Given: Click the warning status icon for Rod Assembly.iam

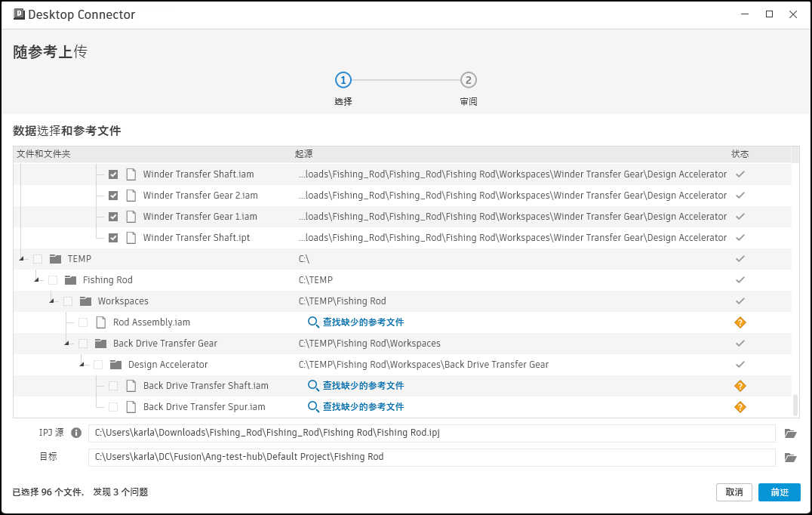Looking at the screenshot, I should tap(740, 322).
